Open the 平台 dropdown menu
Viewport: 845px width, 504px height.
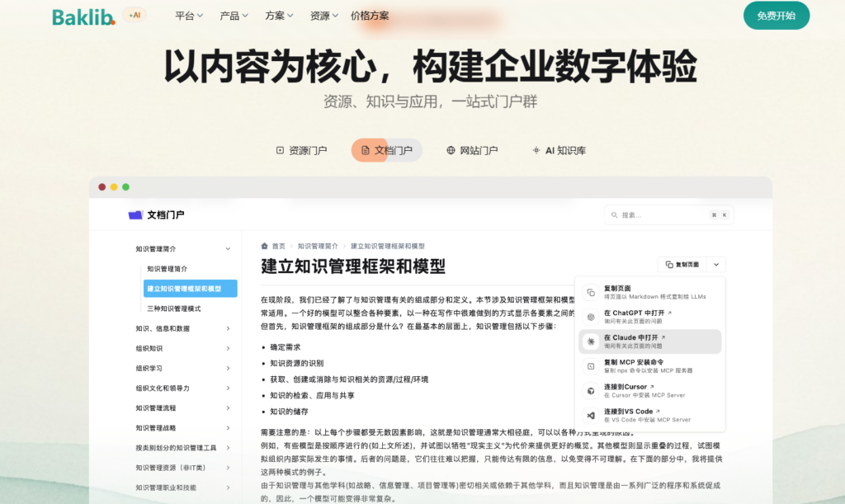(189, 16)
